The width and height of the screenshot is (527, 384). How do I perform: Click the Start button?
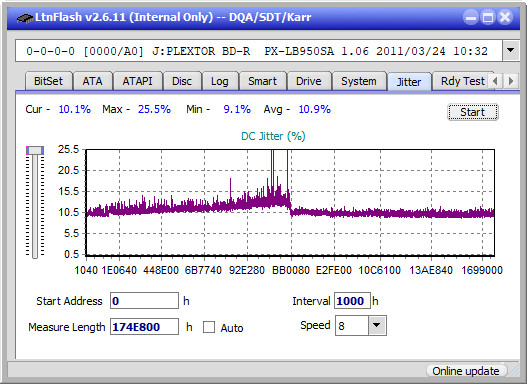(473, 112)
